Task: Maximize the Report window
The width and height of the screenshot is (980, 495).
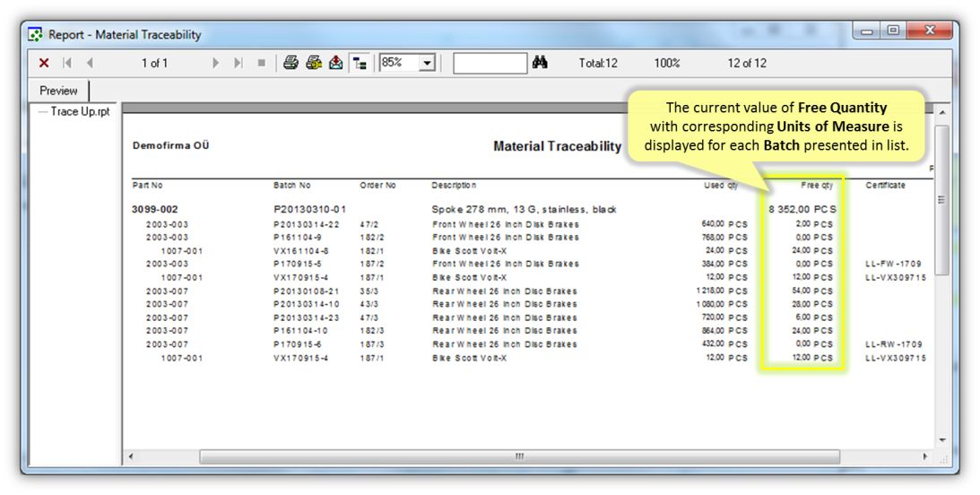Action: (x=893, y=30)
